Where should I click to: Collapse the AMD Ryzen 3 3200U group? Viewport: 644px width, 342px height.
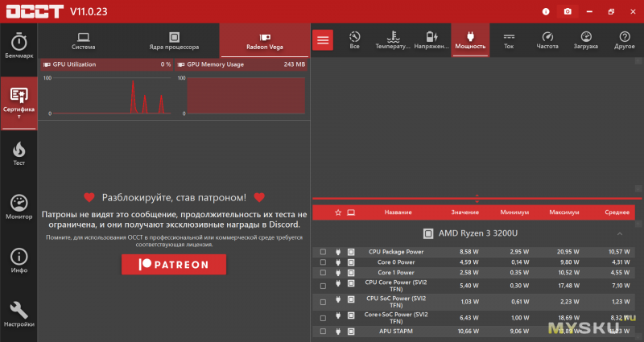[619, 233]
